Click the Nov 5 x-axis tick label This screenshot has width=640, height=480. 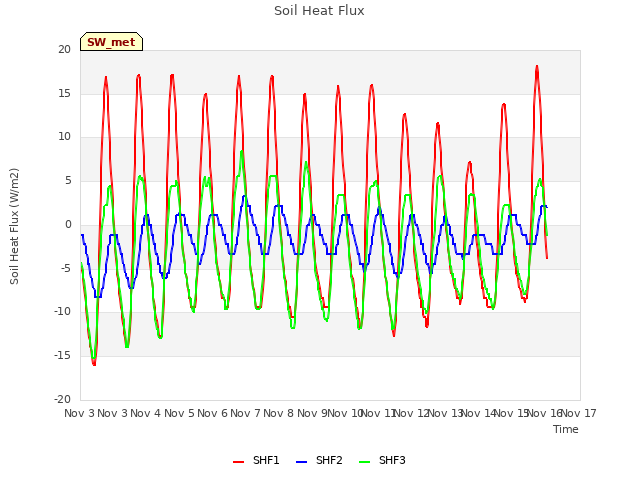180,413
